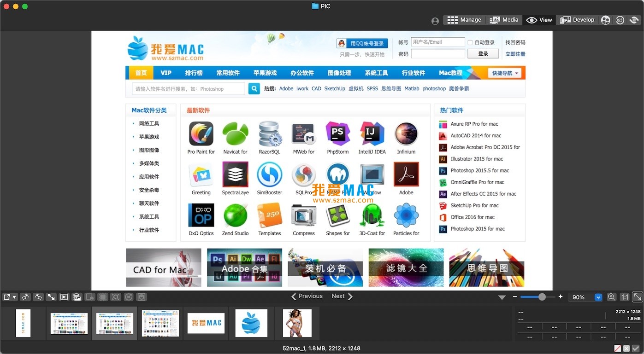Rotate the image left

[26, 297]
